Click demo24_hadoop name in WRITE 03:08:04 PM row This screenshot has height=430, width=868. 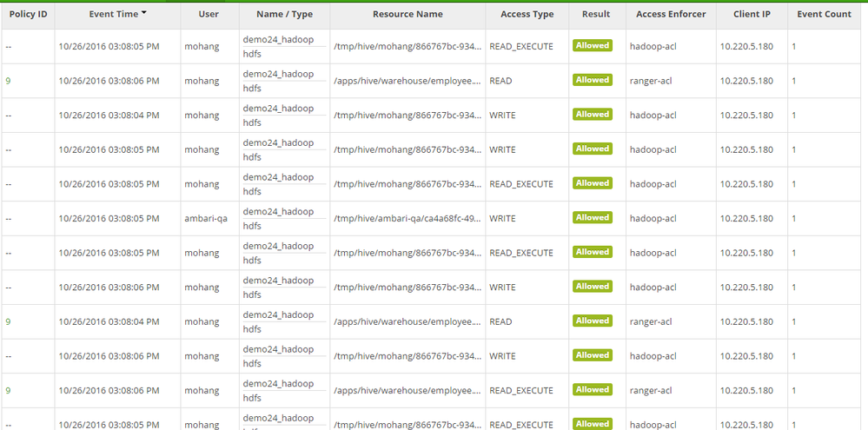[278, 109]
